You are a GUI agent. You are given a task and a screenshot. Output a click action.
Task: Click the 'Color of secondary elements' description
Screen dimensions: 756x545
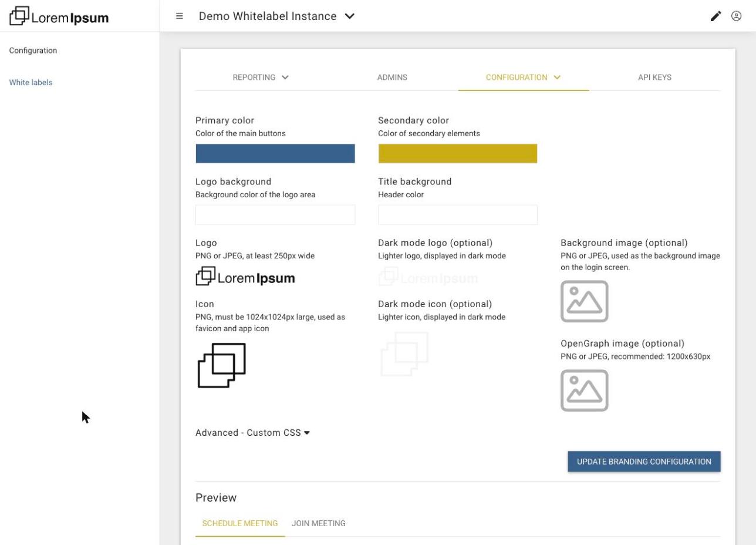[x=429, y=134]
